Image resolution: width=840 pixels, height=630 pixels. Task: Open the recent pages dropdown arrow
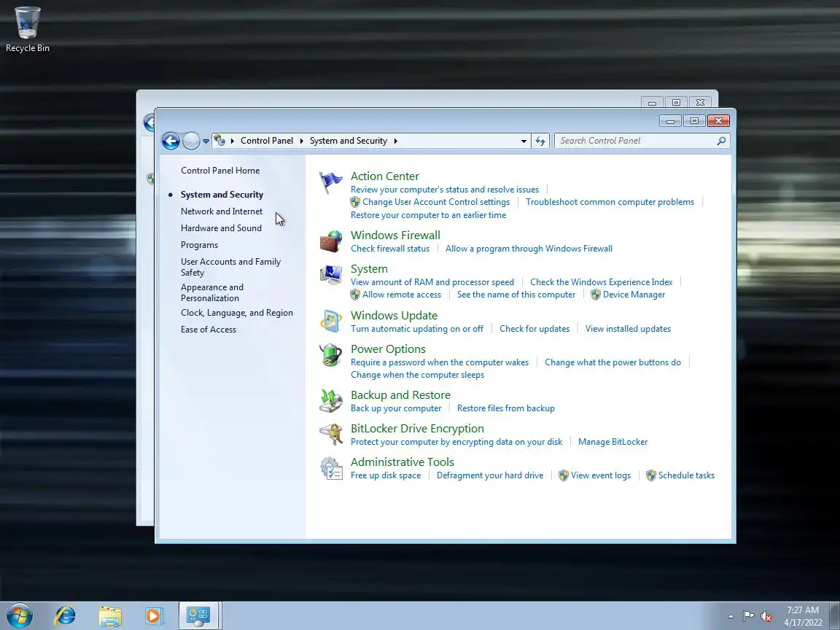206,141
